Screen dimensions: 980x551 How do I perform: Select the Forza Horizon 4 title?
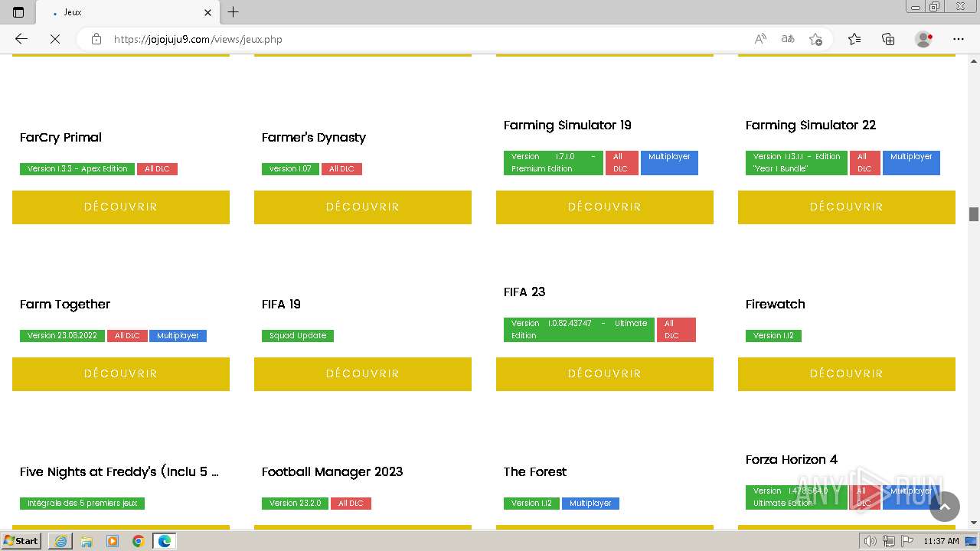coord(792,460)
